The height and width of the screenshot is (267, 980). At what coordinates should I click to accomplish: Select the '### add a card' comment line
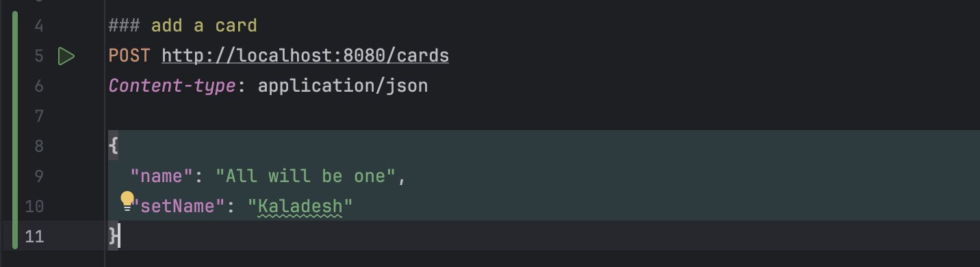coord(183,26)
